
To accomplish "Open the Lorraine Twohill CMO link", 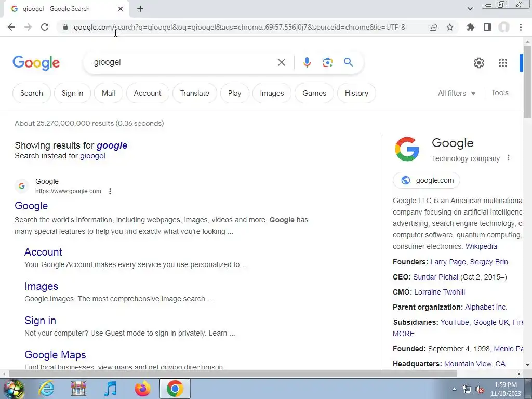I will click(x=440, y=292).
